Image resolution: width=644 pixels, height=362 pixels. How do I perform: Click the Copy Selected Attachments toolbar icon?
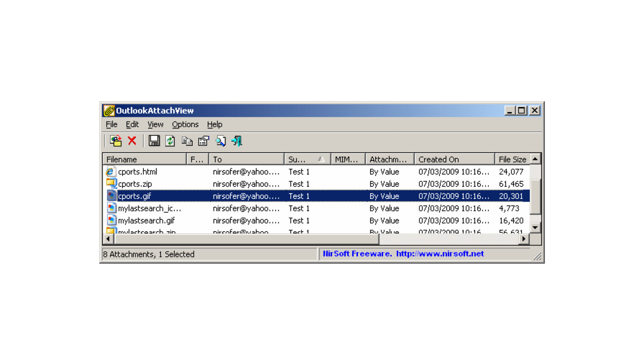click(x=116, y=141)
